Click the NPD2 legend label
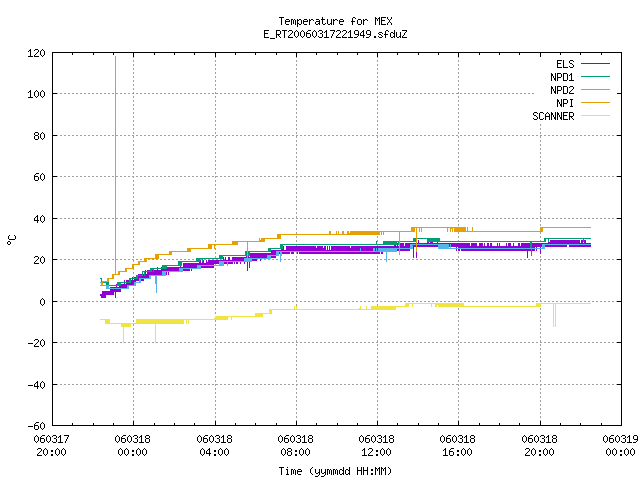 (x=562, y=90)
